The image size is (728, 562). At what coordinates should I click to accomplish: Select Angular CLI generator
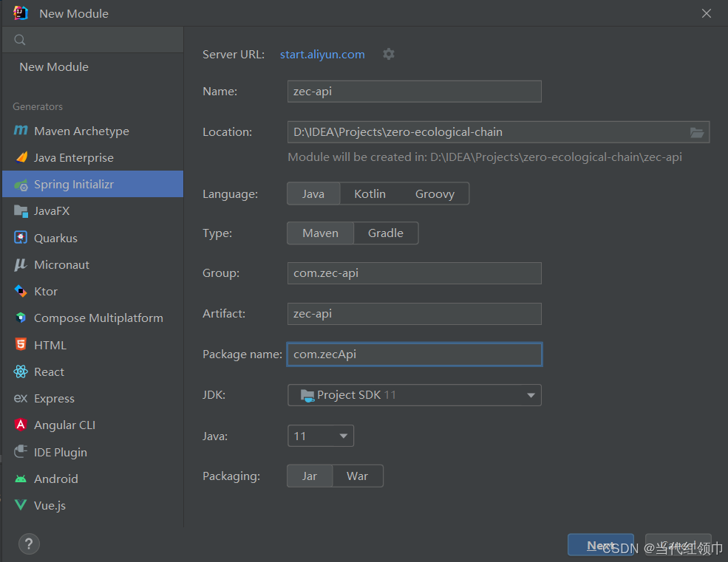click(93, 425)
